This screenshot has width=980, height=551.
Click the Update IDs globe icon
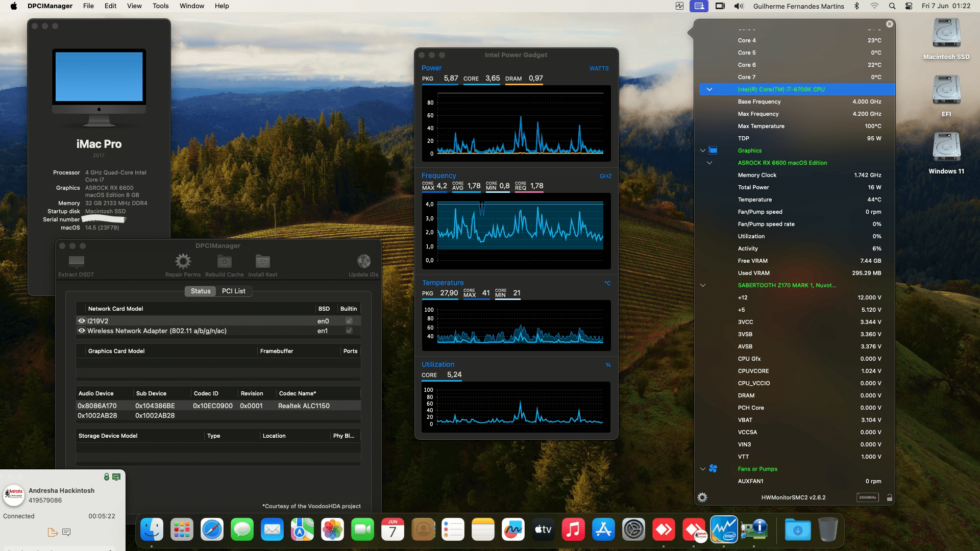coord(363,262)
